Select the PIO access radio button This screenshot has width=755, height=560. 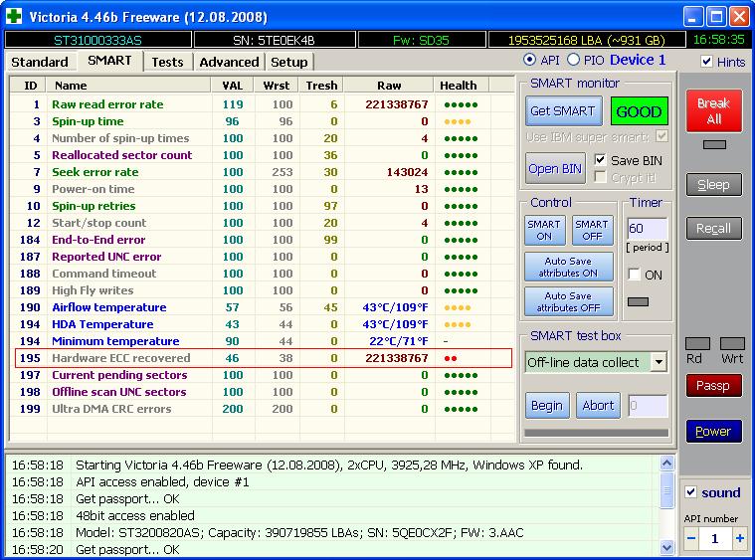pos(573,60)
